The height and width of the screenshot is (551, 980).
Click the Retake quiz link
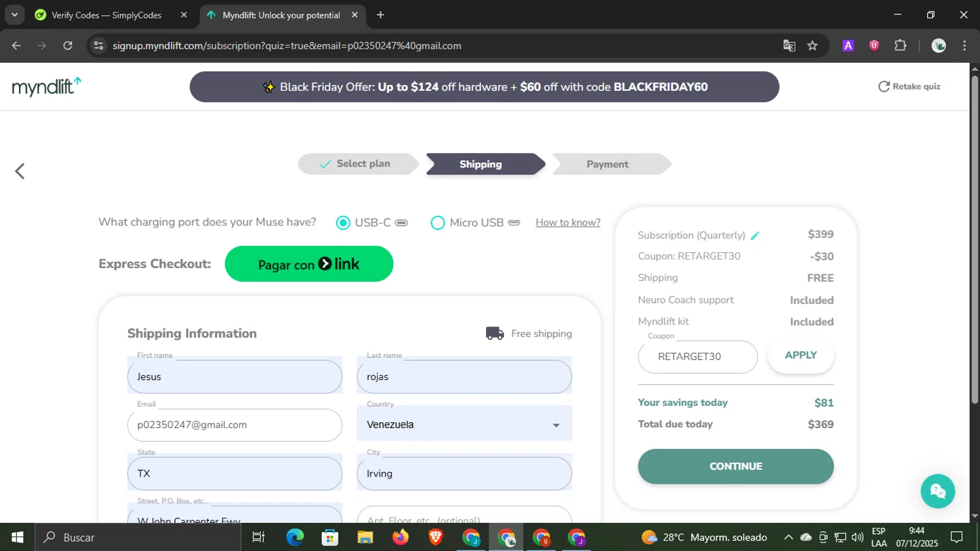[x=909, y=86]
